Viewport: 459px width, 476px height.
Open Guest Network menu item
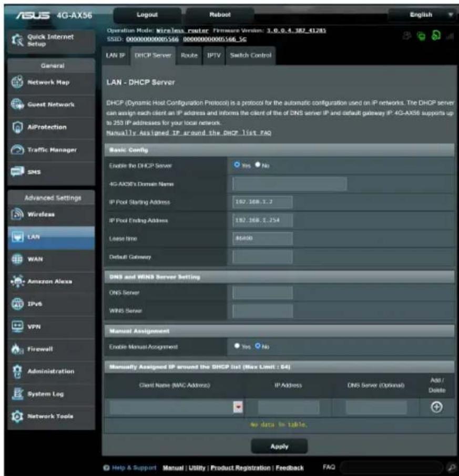point(52,105)
